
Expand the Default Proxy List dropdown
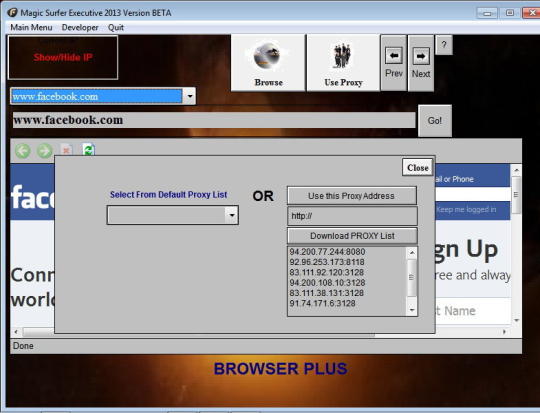click(x=232, y=215)
